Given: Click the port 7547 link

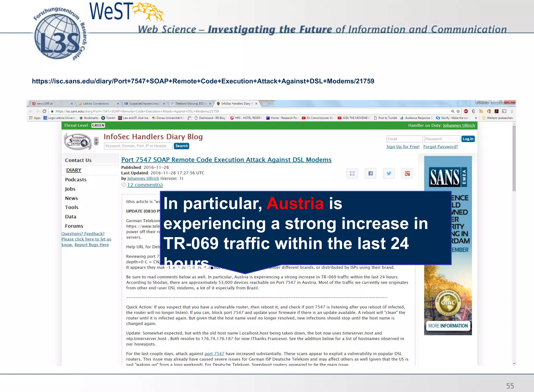Looking at the screenshot, I should [214, 354].
